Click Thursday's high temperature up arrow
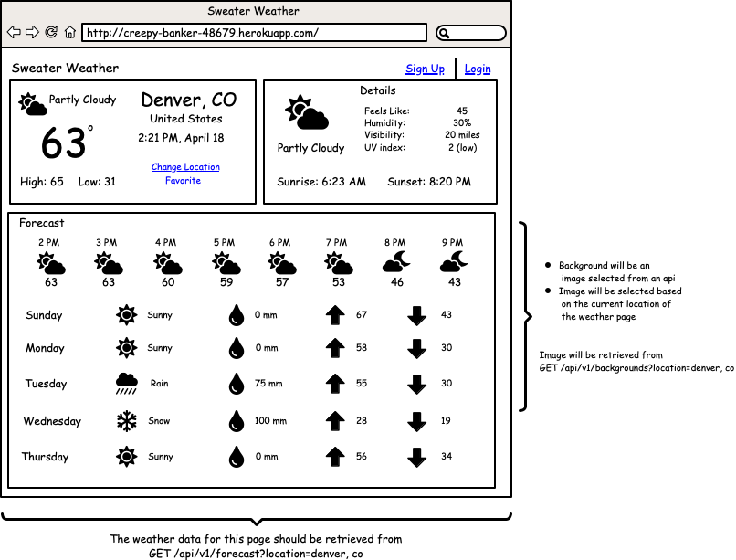 (335, 457)
